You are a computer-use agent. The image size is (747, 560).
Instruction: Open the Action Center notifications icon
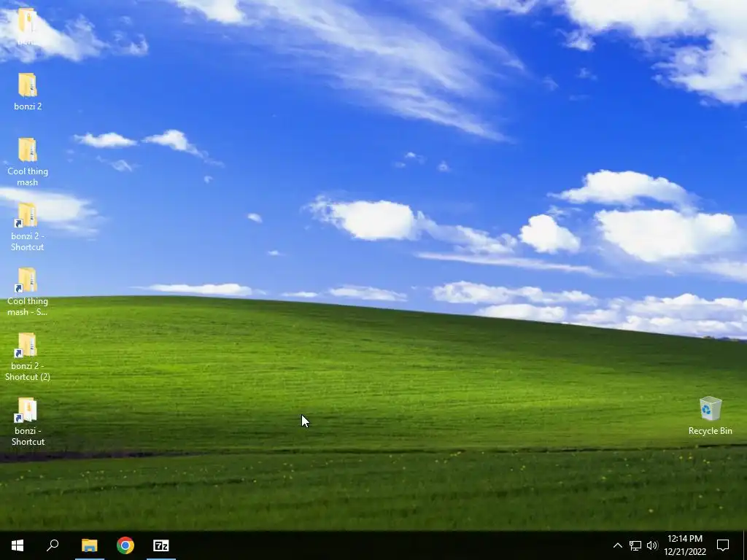pos(723,545)
